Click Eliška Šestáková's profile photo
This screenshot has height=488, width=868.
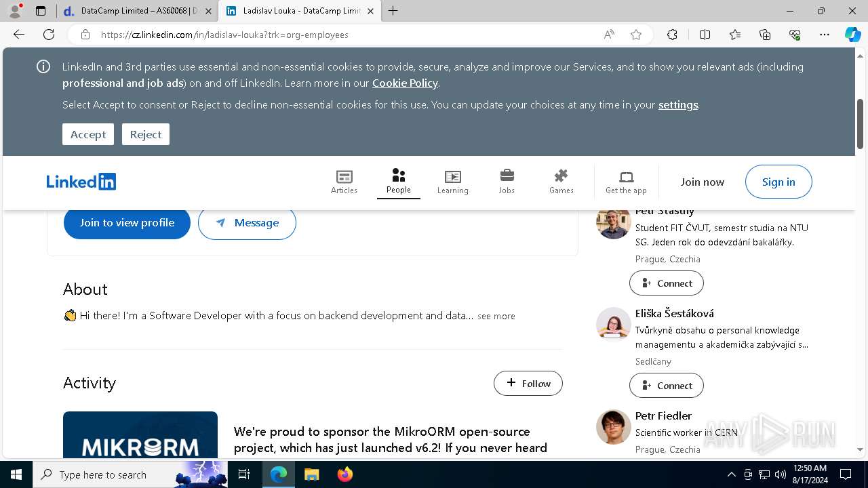click(614, 325)
